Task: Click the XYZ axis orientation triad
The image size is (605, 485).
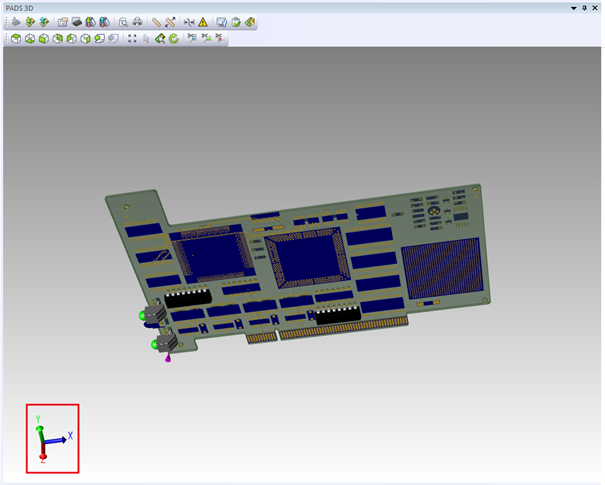Action: tap(52, 439)
